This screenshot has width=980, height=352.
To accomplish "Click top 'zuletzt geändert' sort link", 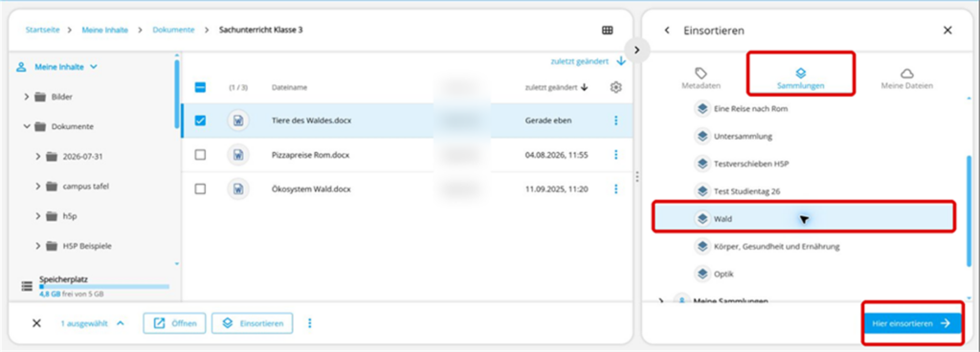I will pos(579,61).
